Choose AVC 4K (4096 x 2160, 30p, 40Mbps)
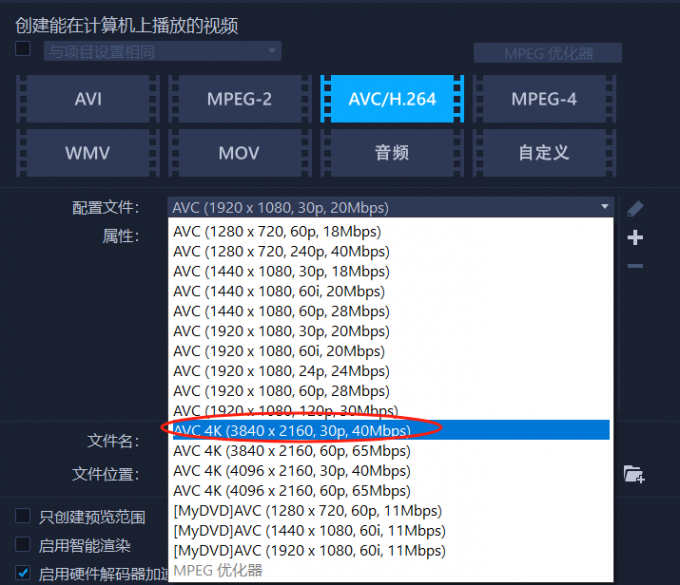Image resolution: width=680 pixels, height=585 pixels. (391, 471)
